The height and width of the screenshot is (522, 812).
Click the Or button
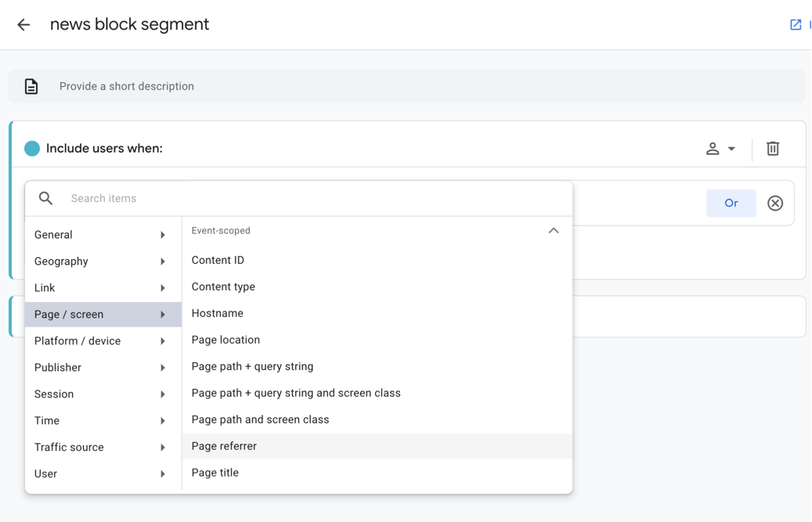[731, 203]
